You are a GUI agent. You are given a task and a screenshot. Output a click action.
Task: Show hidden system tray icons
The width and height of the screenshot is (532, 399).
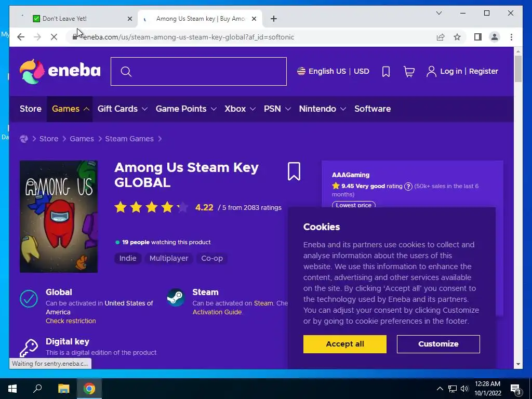pyautogui.click(x=440, y=389)
